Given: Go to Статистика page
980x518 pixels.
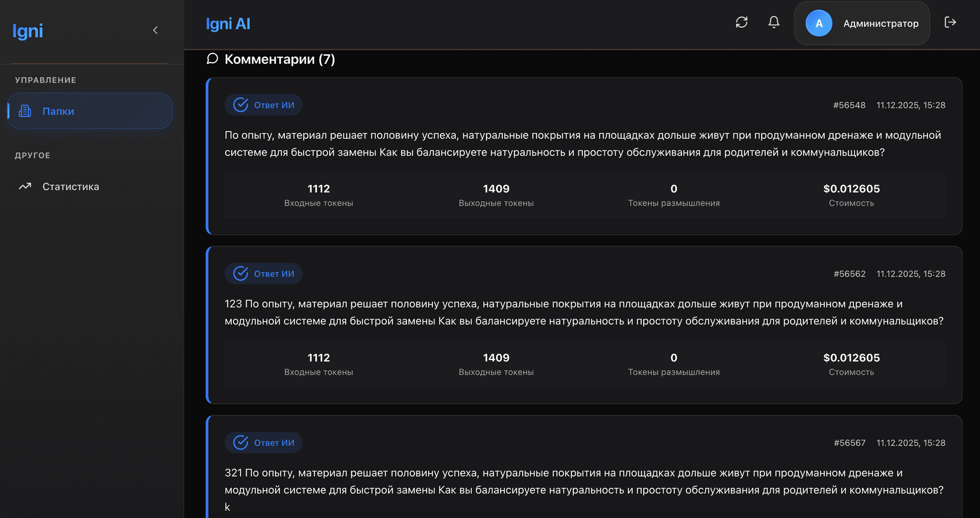Looking at the screenshot, I should click(x=70, y=187).
